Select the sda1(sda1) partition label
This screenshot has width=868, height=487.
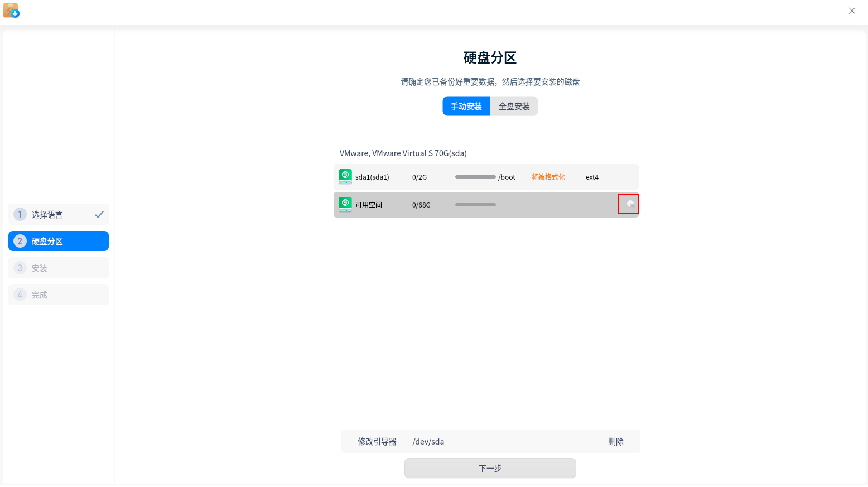[372, 177]
